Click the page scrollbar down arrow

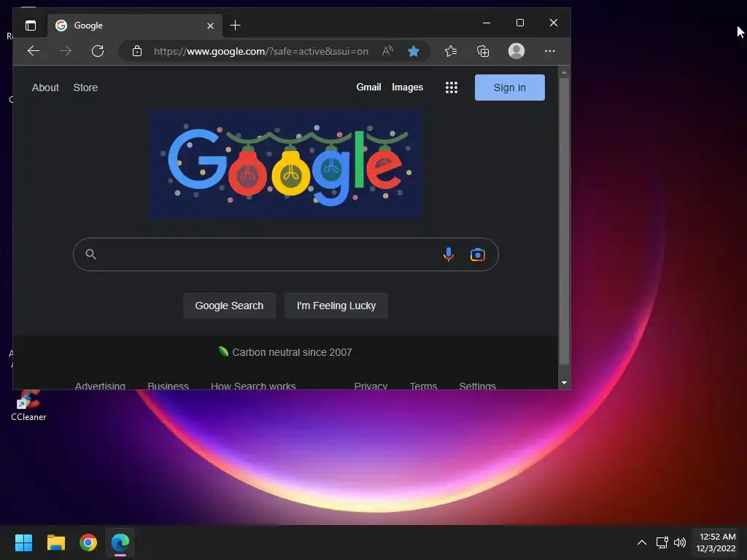click(564, 383)
